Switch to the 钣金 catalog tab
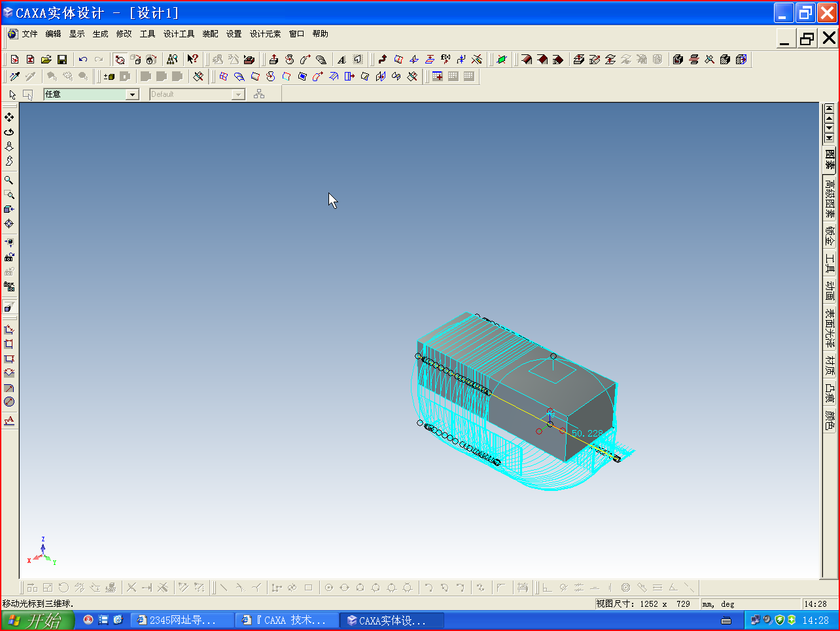The image size is (840, 631). coord(830,236)
